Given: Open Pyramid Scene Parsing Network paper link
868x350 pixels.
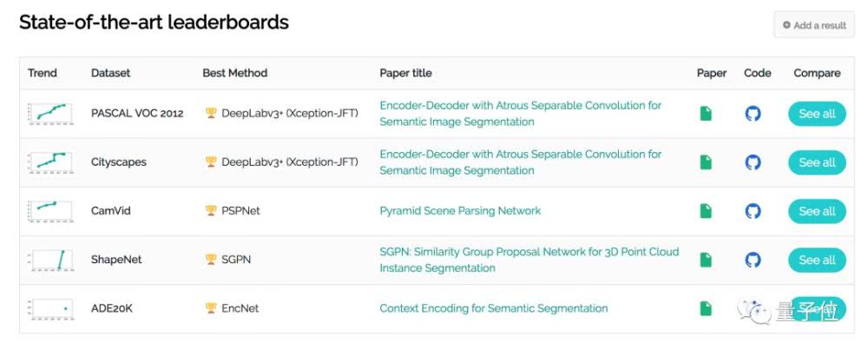Looking at the screenshot, I should [460, 211].
